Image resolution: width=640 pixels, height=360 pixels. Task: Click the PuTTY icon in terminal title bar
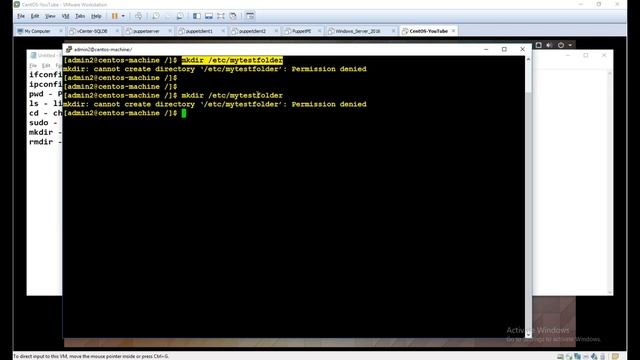pyautogui.click(x=69, y=49)
